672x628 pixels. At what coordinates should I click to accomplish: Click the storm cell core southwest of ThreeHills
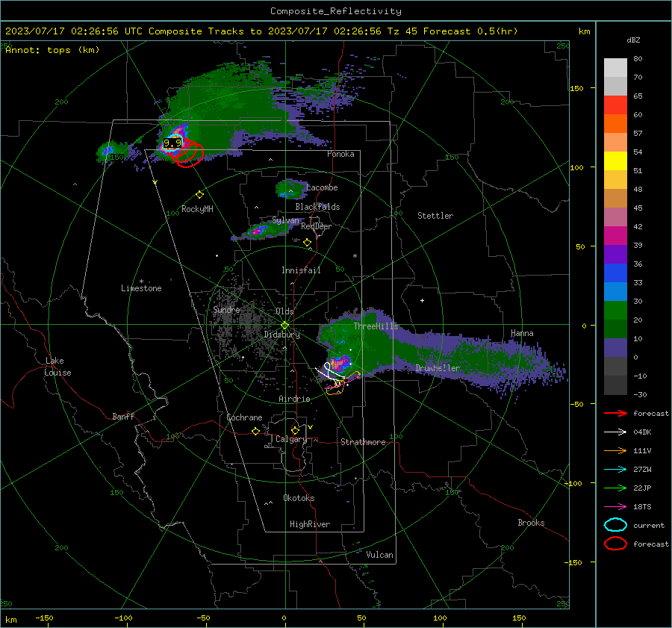pyautogui.click(x=340, y=363)
